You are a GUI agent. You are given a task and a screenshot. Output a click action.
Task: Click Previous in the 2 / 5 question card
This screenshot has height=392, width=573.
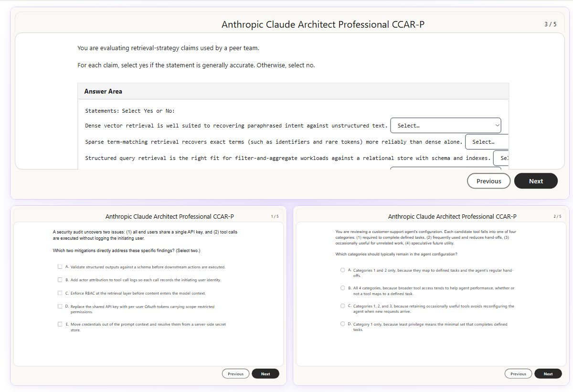(x=518, y=374)
